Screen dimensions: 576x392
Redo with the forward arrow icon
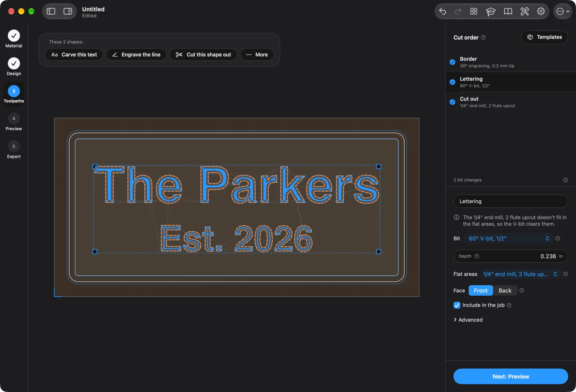point(458,12)
